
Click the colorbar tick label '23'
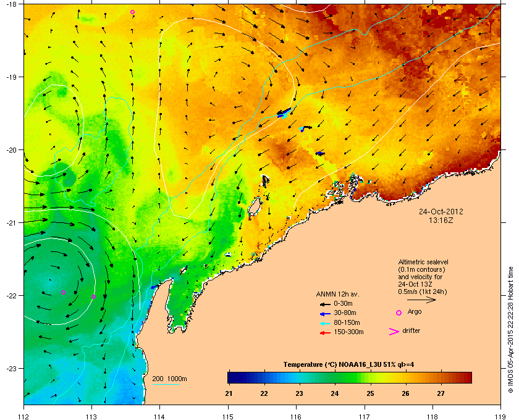pyautogui.click(x=299, y=393)
